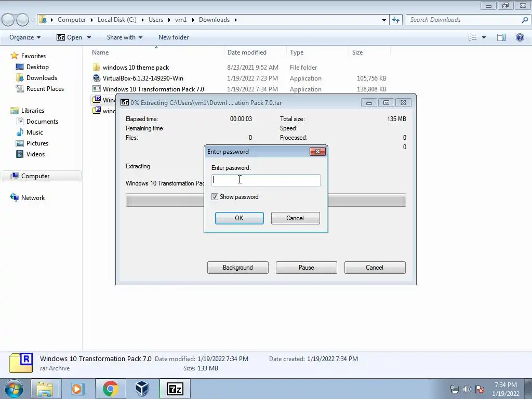Open Windows Explorer from taskbar
532x399 pixels.
[x=45, y=389]
